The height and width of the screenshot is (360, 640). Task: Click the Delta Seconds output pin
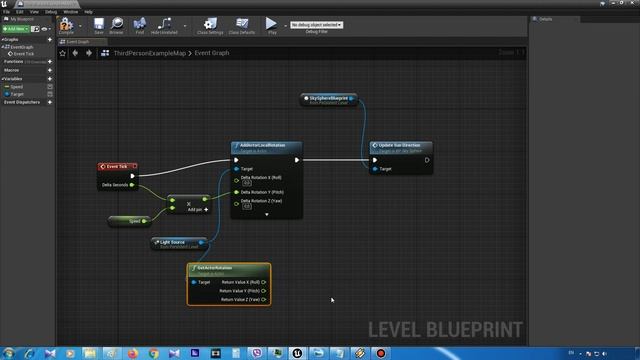click(x=132, y=185)
